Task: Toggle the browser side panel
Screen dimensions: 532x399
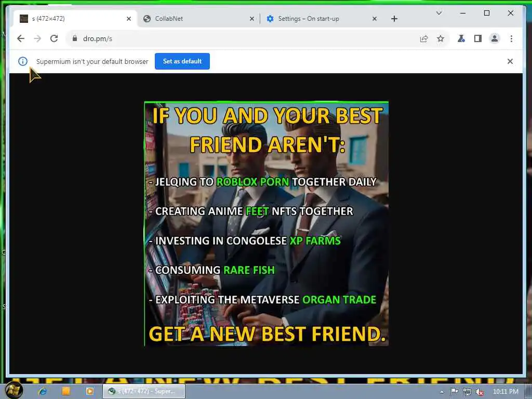Action: pyautogui.click(x=478, y=38)
